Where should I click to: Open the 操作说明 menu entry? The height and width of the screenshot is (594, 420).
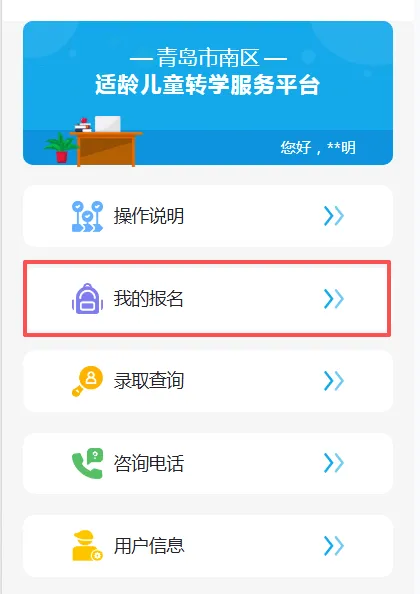click(x=208, y=216)
